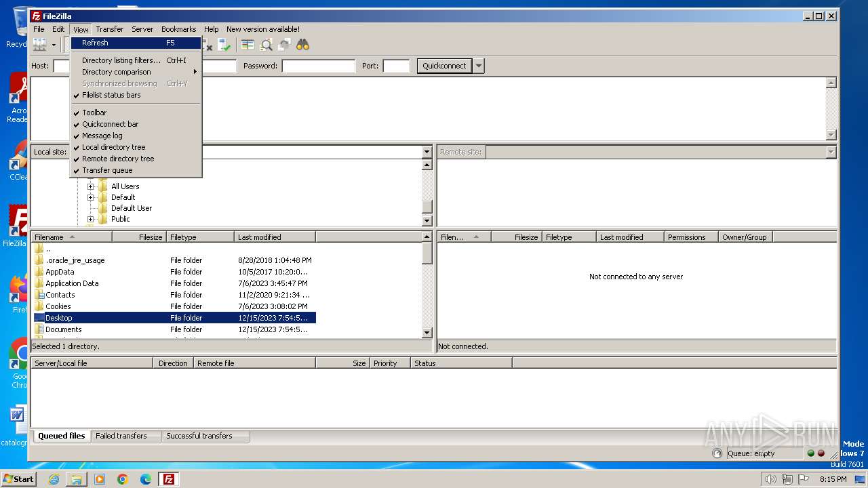The width and height of the screenshot is (868, 488).
Task: Open Microsoft Edge from taskbar
Action: click(x=146, y=479)
